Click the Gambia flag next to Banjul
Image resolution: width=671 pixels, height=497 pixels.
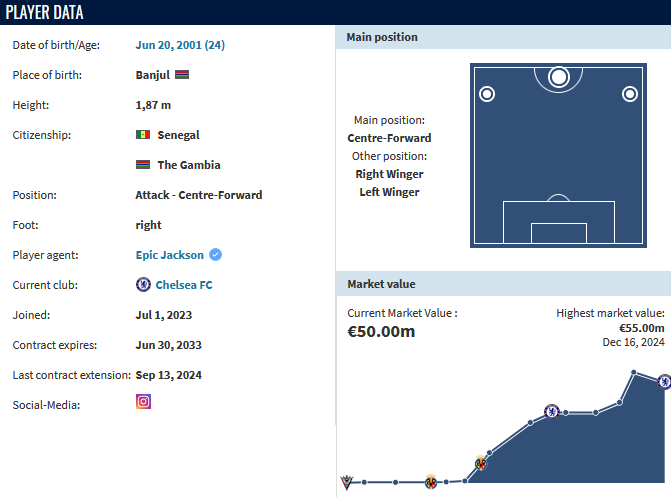pyautogui.click(x=182, y=74)
